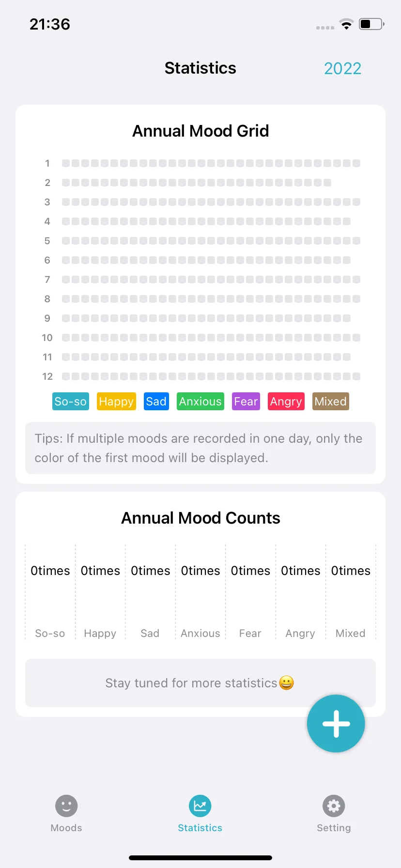Viewport: 401px width, 868px height.
Task: Tap the first day cell of month 1
Action: coord(66,163)
